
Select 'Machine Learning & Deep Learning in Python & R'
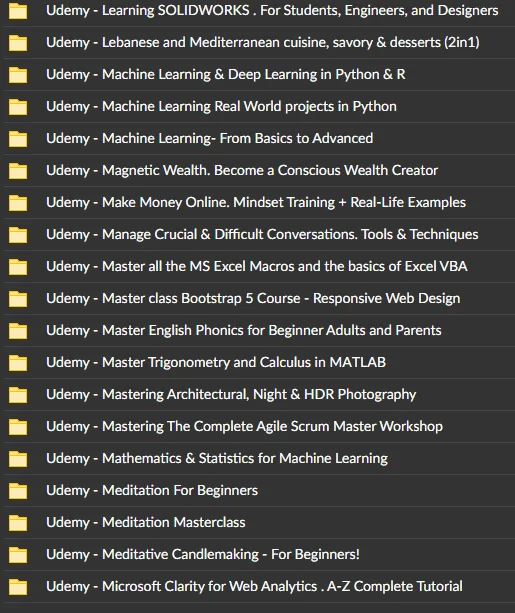[x=253, y=74]
